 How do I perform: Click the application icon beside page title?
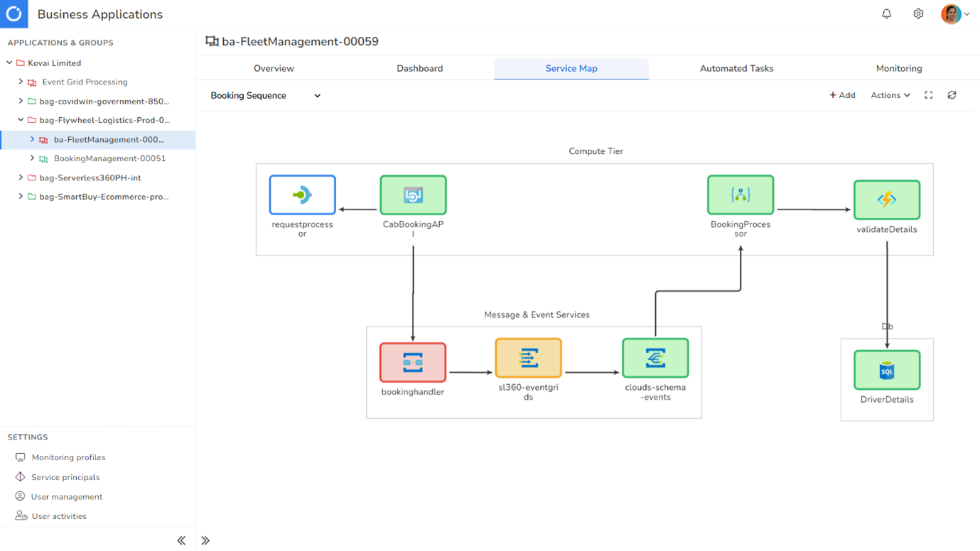212,42
